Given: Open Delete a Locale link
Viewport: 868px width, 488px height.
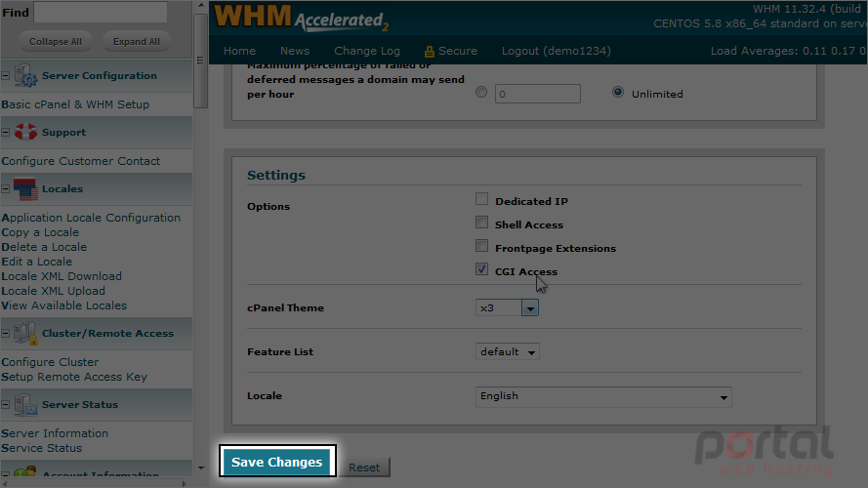Looking at the screenshot, I should 44,247.
